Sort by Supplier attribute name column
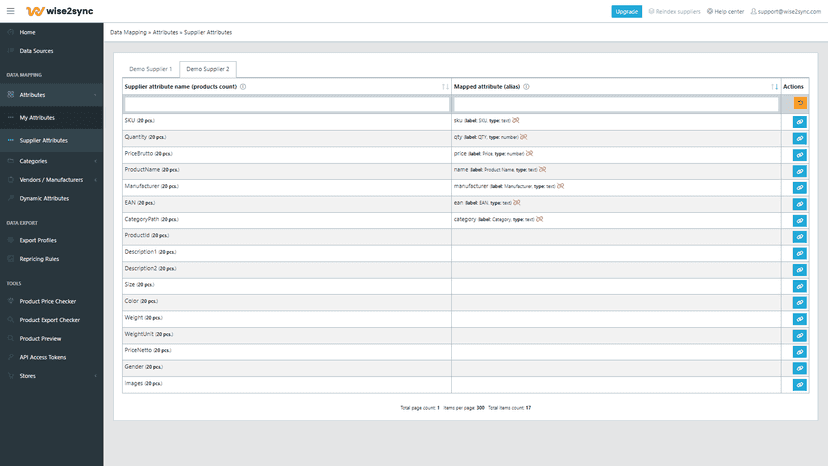The height and width of the screenshot is (466, 828). pyautogui.click(x=445, y=87)
